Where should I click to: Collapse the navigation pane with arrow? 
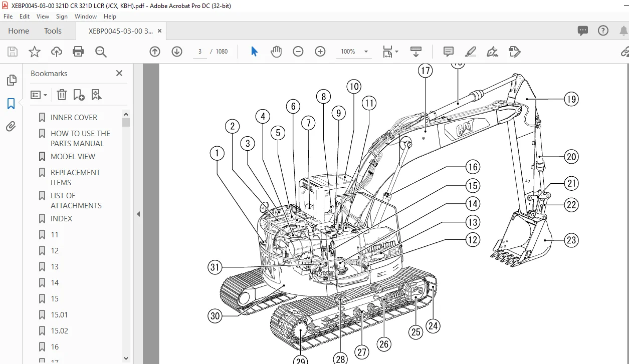[138, 214]
